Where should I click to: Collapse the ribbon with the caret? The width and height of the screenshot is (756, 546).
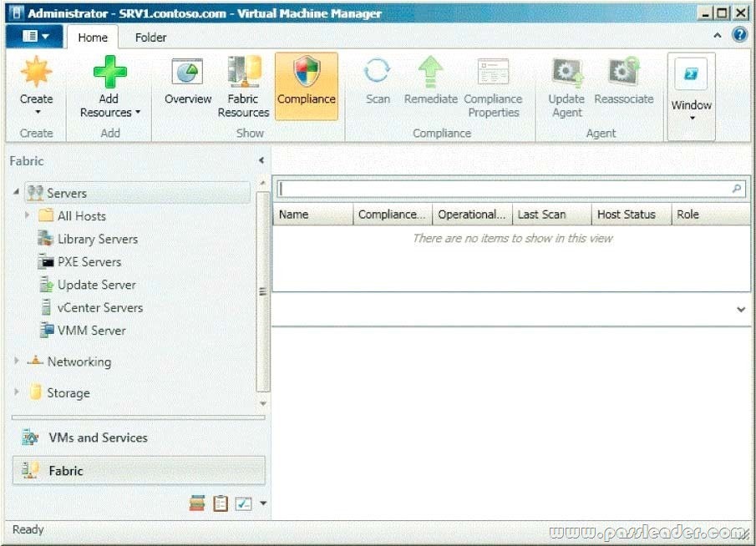tap(717, 35)
